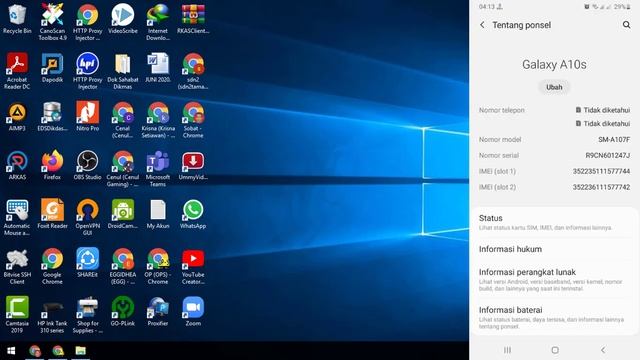This screenshot has width=640, height=360.
Task: Open the Recycle Bin desktop icon
Action: pos(17,19)
